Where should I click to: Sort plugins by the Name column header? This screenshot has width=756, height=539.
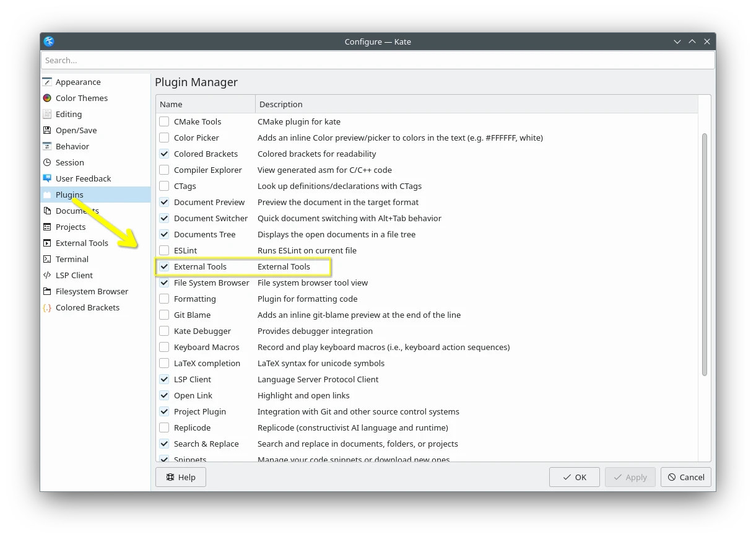(205, 104)
